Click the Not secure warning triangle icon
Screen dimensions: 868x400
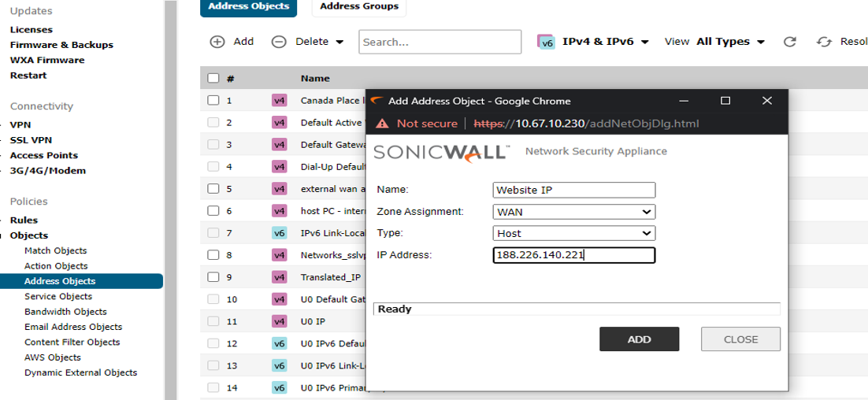tap(382, 124)
